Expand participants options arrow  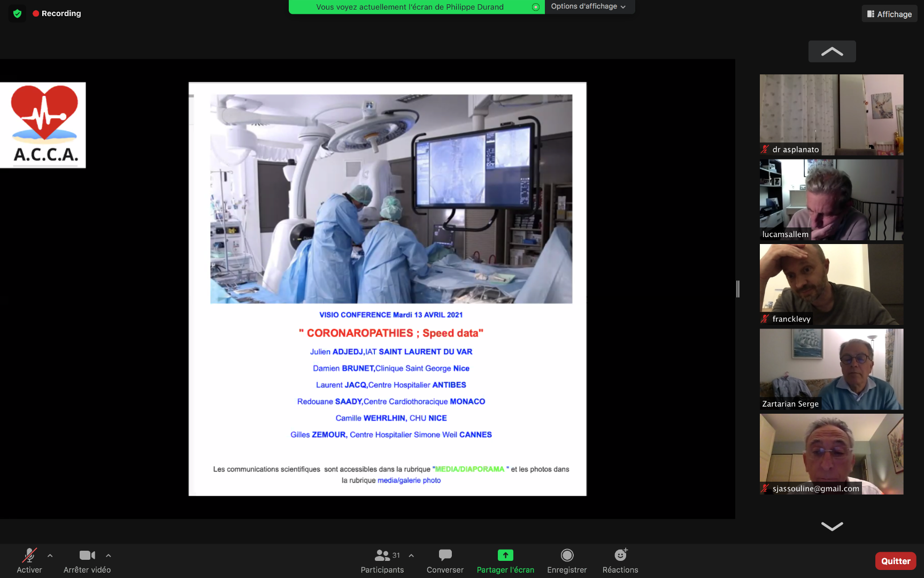411,556
